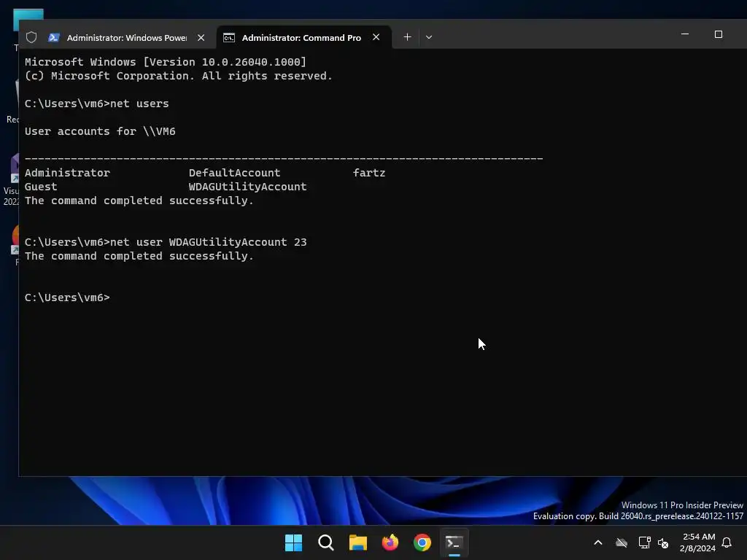747x560 pixels.
Task: Show hidden system tray icons
Action: (598, 542)
